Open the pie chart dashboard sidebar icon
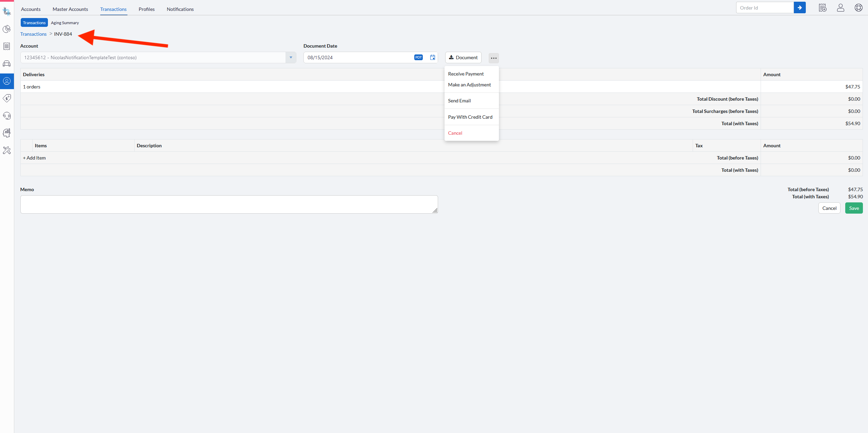This screenshot has width=868, height=433. pos(7,29)
